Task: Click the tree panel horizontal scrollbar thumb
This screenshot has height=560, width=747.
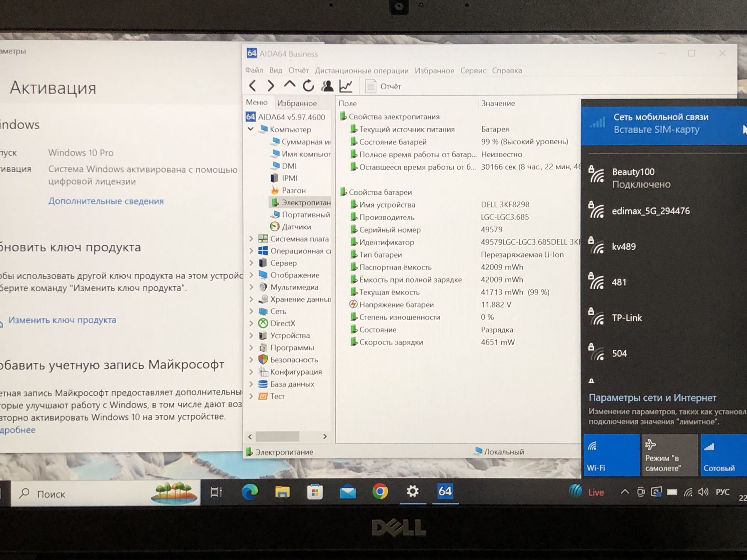Action: [277, 436]
